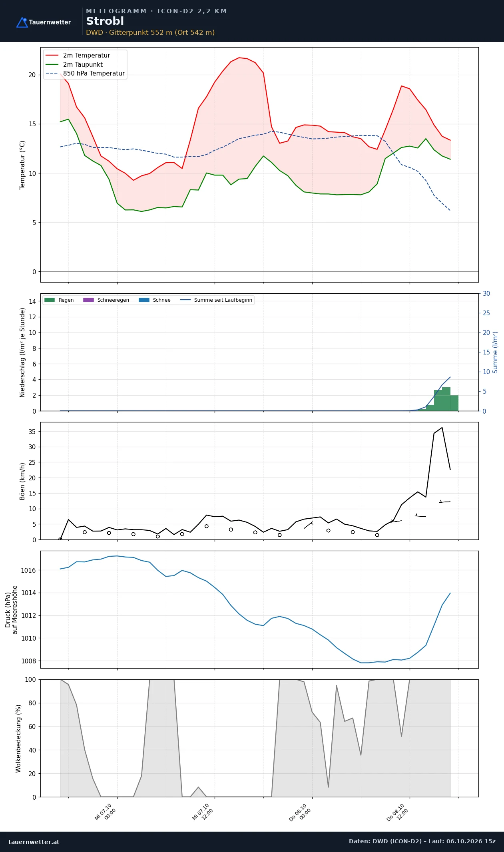Click the 1016 pressure axis tick label
This screenshot has width=504, height=852.
pyautogui.click(x=28, y=570)
